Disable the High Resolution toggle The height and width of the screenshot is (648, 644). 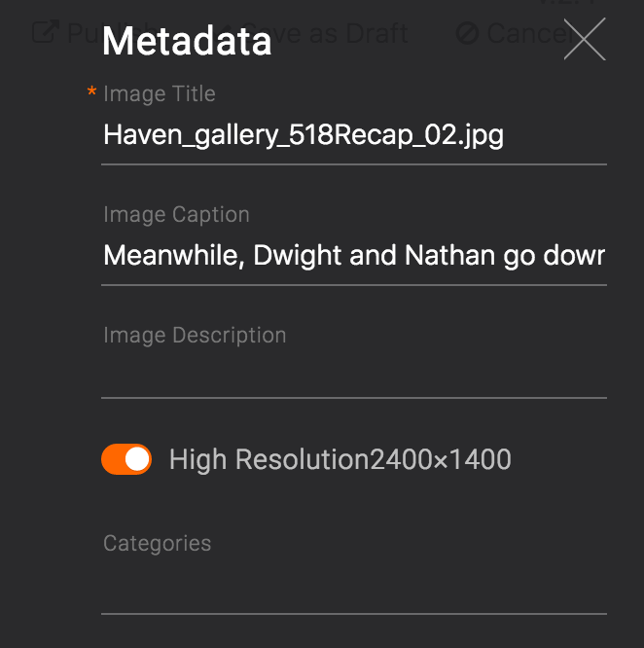pos(126,459)
